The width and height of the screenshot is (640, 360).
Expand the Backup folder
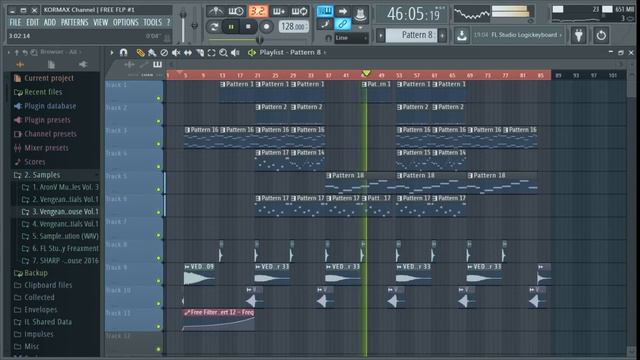tap(36, 273)
